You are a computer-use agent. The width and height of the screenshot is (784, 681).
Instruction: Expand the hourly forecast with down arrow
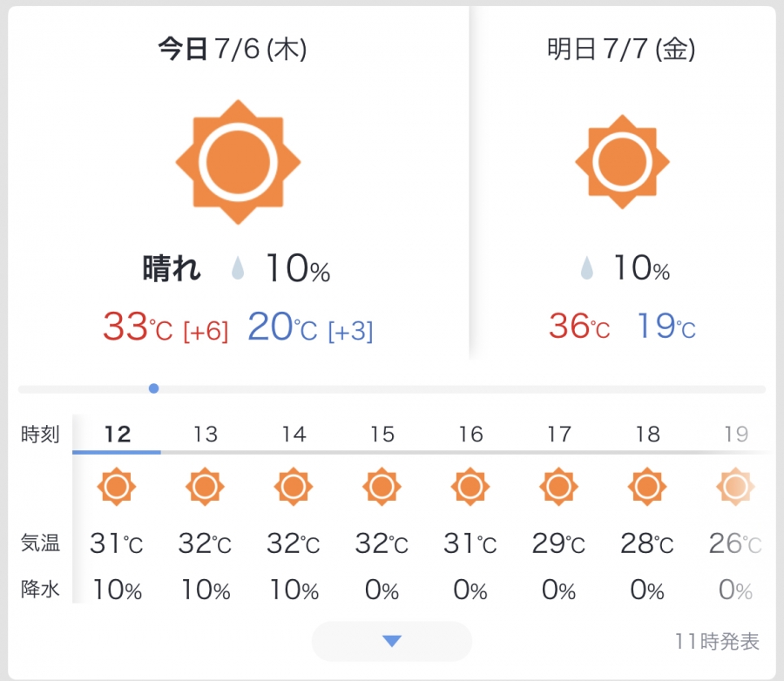(x=391, y=641)
